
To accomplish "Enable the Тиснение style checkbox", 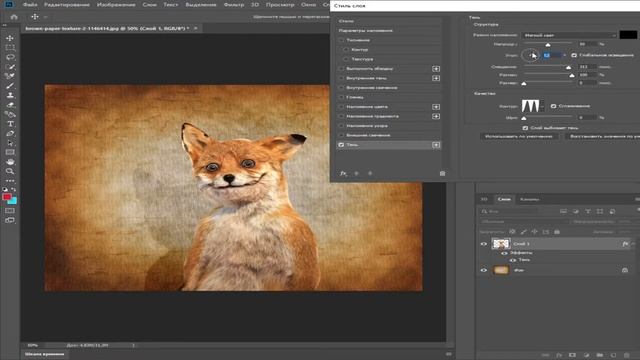I will [341, 40].
